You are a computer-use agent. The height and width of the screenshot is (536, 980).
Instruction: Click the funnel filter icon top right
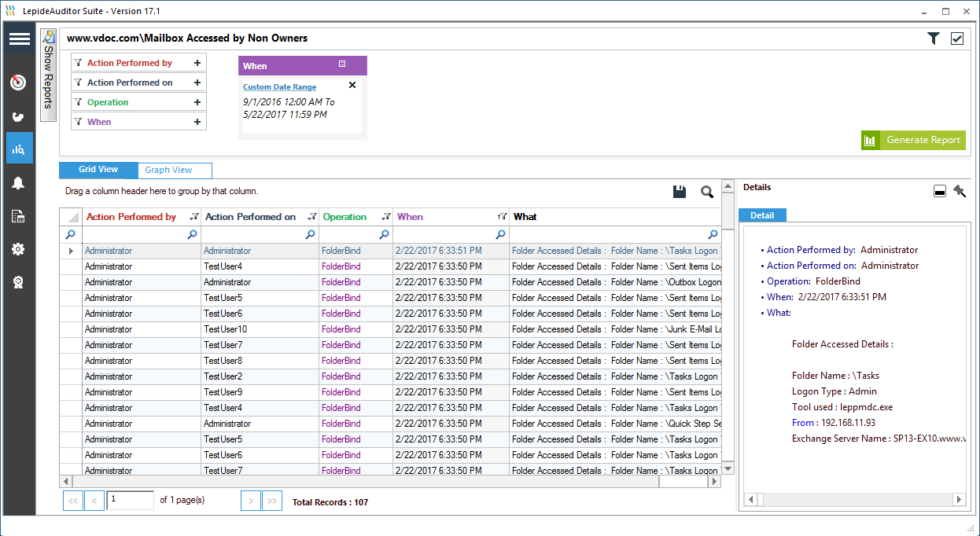click(x=934, y=39)
